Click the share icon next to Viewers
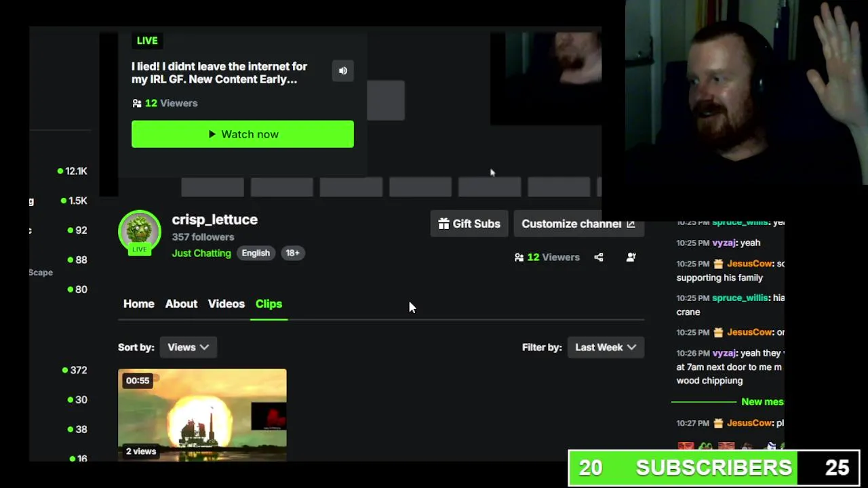This screenshot has height=488, width=868. point(599,258)
